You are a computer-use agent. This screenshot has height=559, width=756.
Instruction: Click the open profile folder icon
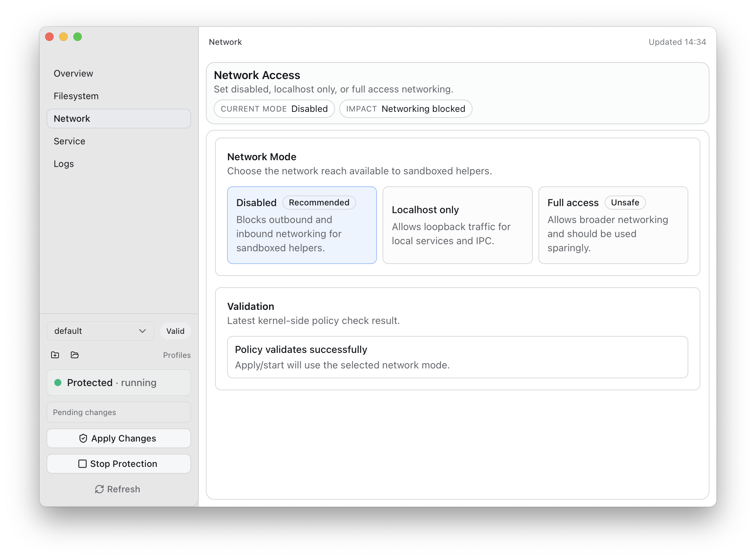point(74,355)
